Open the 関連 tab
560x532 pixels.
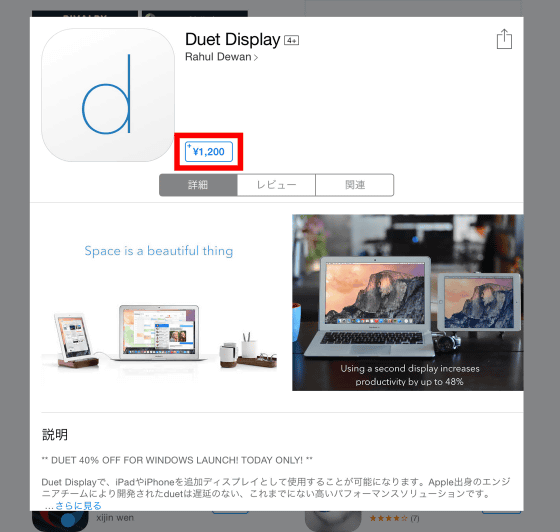coord(355,185)
